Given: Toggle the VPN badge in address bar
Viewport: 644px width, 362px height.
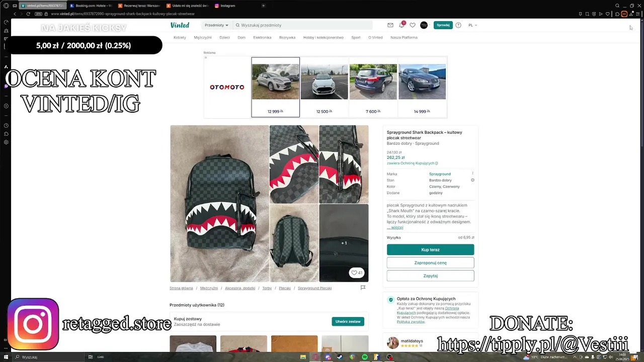Looking at the screenshot, I should click(x=38, y=14).
